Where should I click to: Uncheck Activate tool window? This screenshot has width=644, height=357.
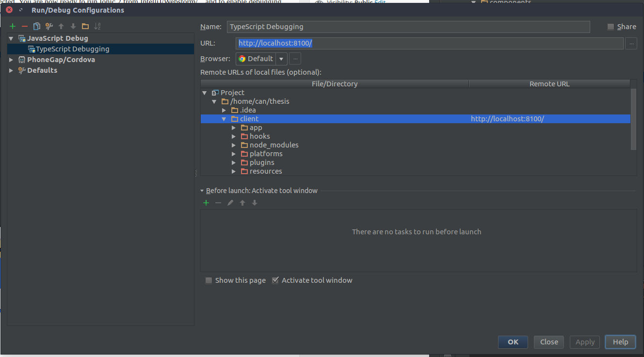click(275, 280)
